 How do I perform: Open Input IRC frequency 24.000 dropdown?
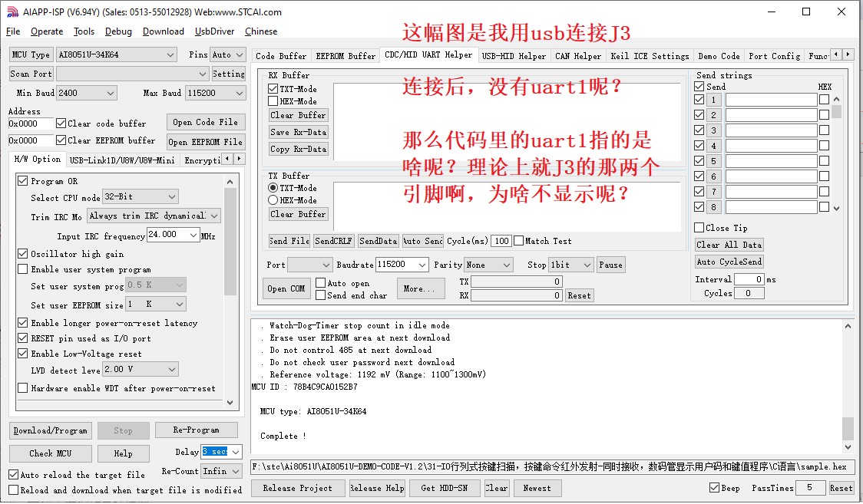[173, 235]
